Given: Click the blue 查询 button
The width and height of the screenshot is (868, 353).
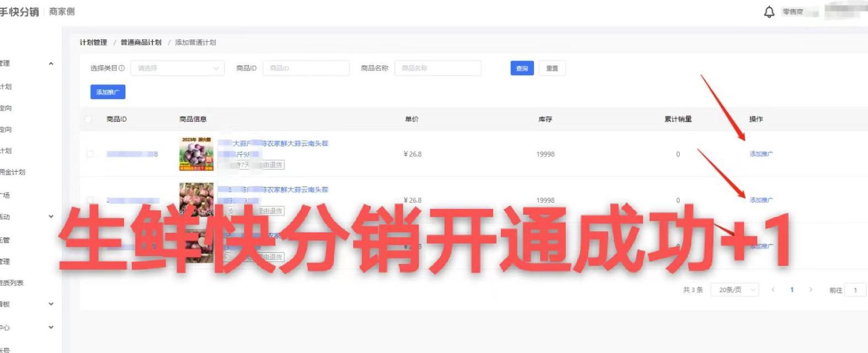Looking at the screenshot, I should pos(522,68).
